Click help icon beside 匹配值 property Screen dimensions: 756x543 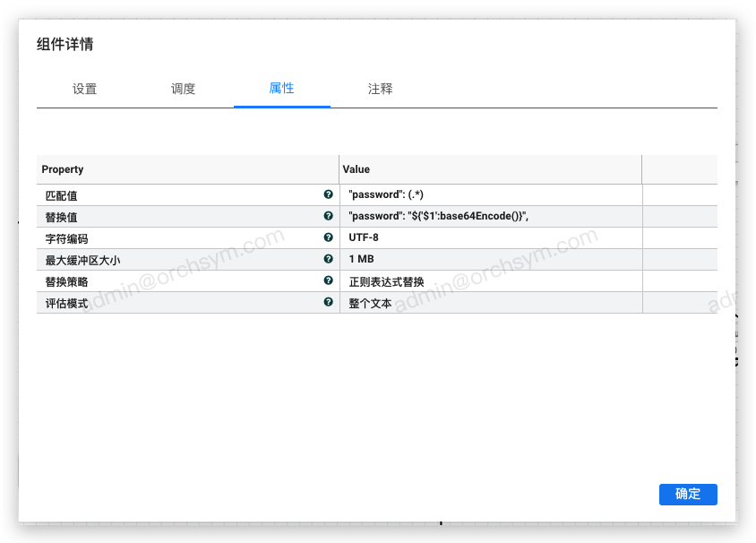(x=328, y=194)
